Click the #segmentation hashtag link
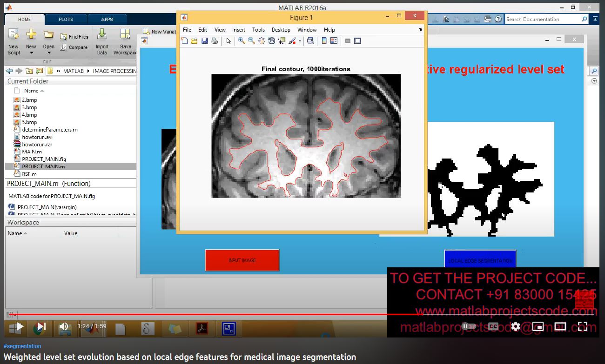This screenshot has height=364, width=605. (22, 346)
